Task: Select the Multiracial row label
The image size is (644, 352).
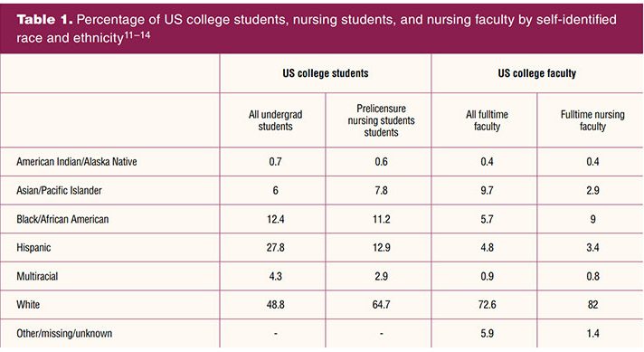Action: point(37,276)
